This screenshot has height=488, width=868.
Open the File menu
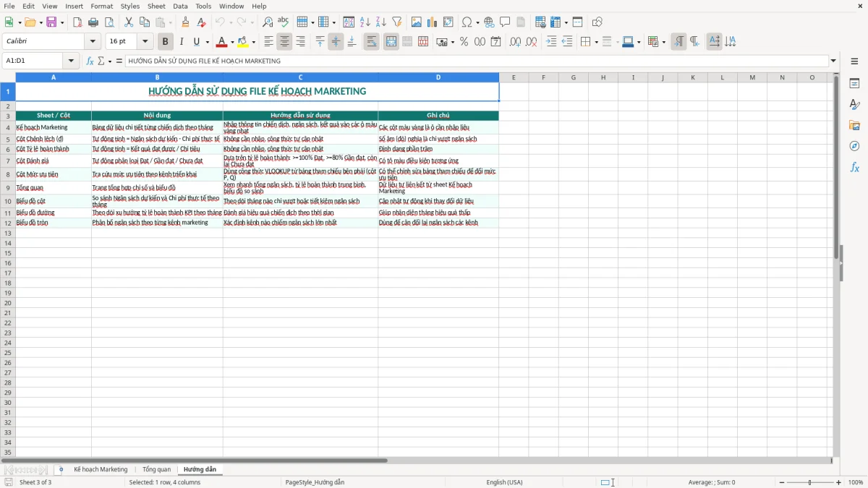[x=9, y=6]
